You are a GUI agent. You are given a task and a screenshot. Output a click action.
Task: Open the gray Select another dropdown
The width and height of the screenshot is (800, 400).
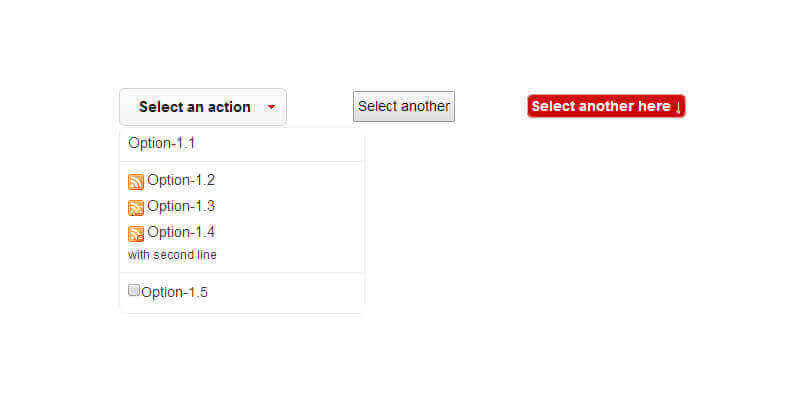coord(404,106)
